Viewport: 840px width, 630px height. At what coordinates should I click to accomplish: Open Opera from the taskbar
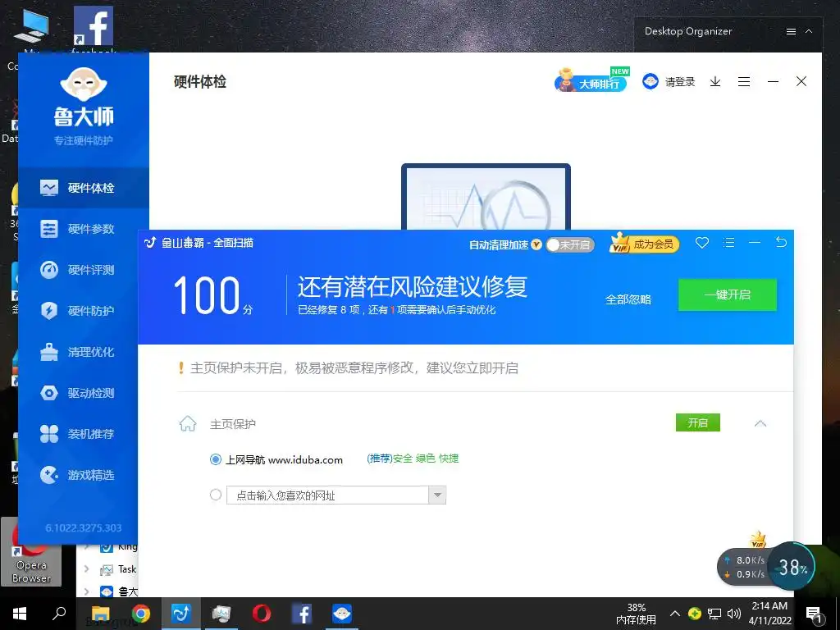coord(262,614)
